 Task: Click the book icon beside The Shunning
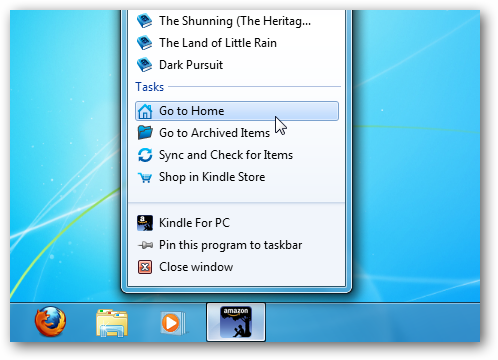click(x=145, y=21)
